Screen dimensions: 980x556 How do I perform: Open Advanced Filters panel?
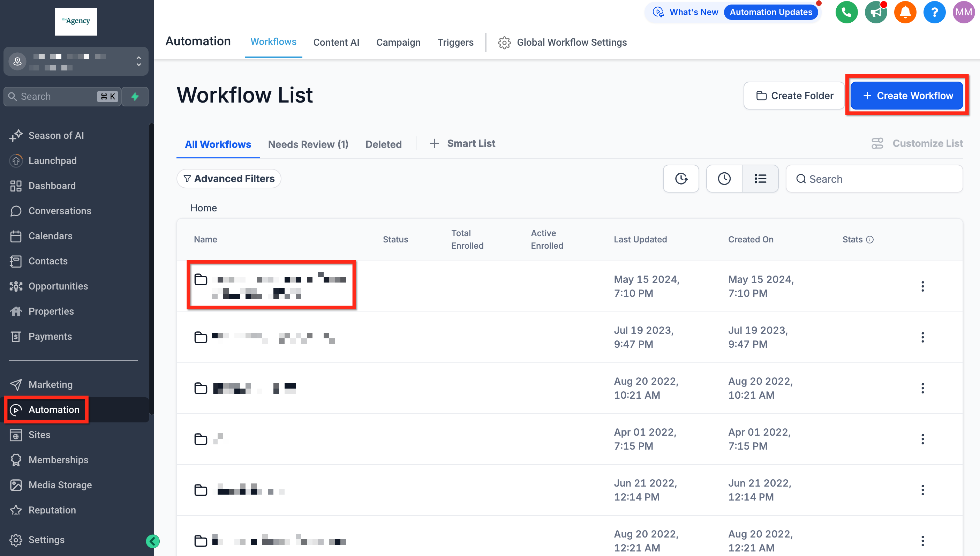[229, 179]
